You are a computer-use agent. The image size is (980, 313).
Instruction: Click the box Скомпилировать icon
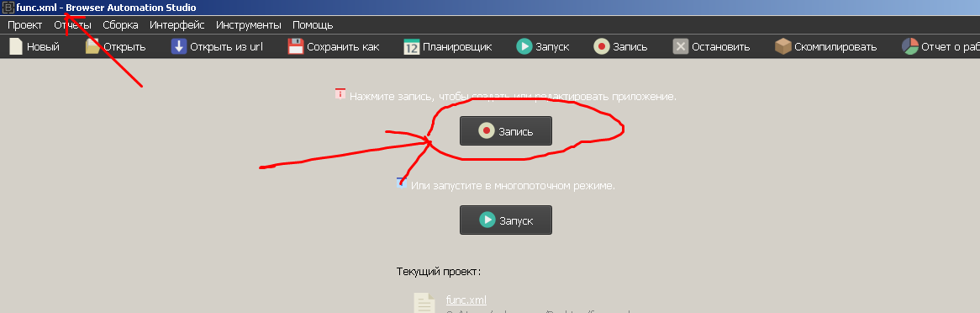tap(783, 46)
